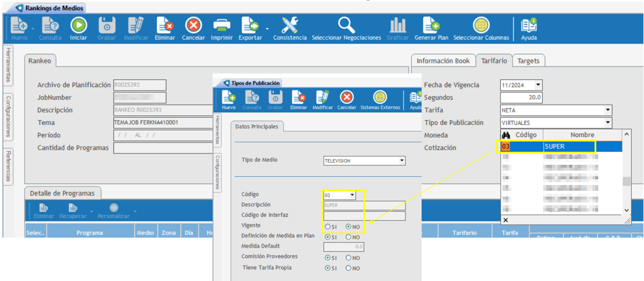Select NO for Tiene Tarifa Propia
This screenshot has width=644, height=281.
[x=349, y=268]
